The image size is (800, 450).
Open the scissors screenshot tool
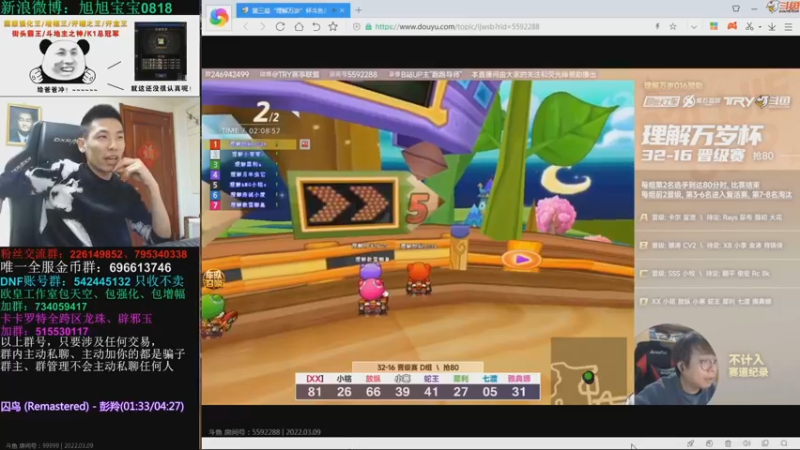tap(749, 27)
